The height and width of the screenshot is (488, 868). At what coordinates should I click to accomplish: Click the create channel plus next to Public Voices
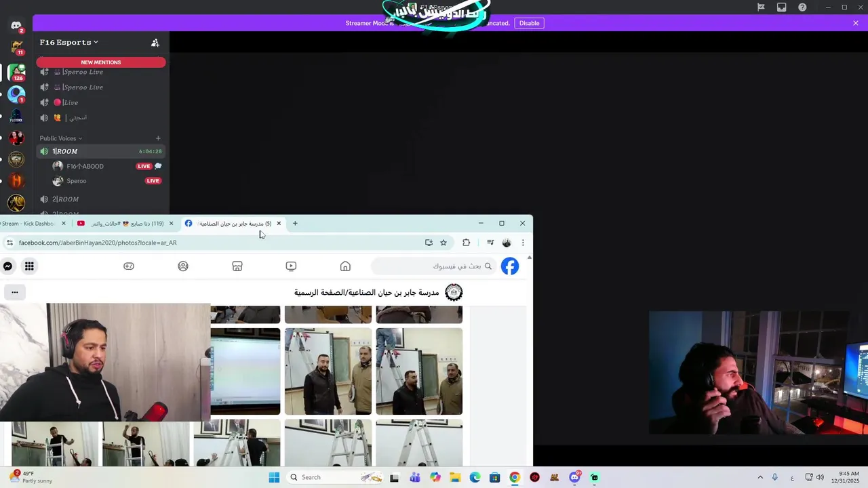click(158, 138)
